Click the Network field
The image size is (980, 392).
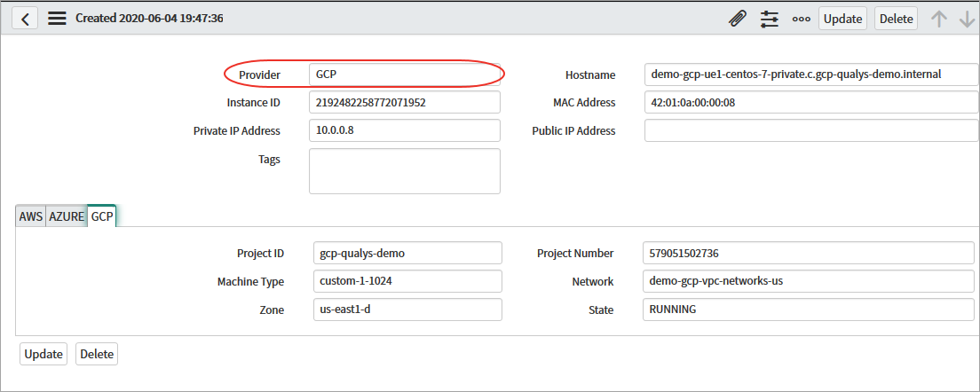pos(808,281)
